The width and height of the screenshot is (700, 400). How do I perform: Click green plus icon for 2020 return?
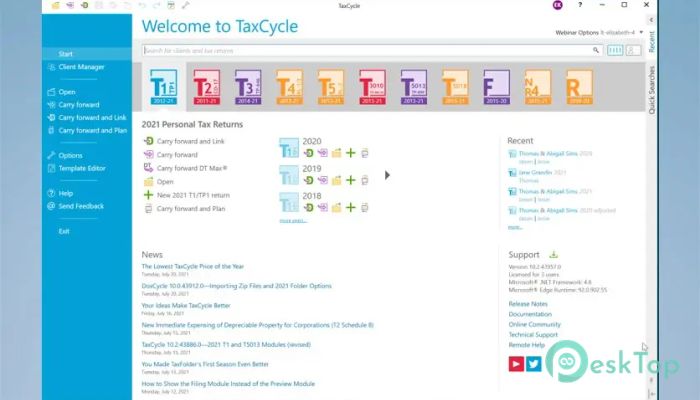point(351,153)
